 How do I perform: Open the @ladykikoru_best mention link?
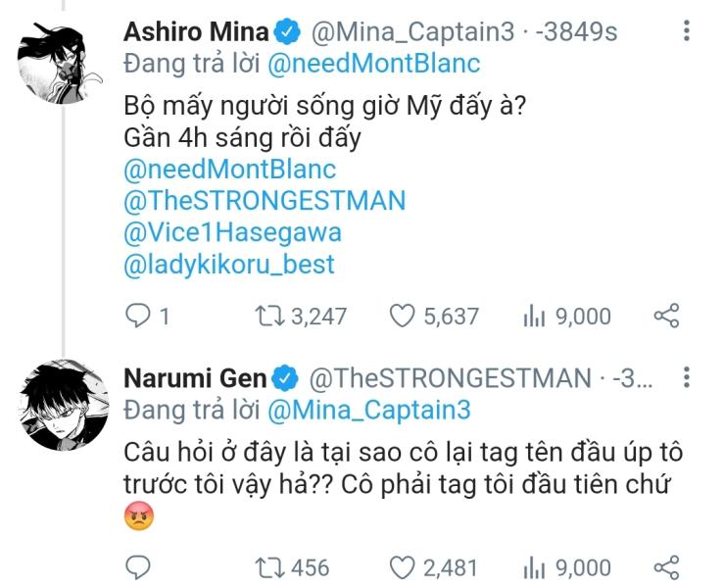coord(229,265)
